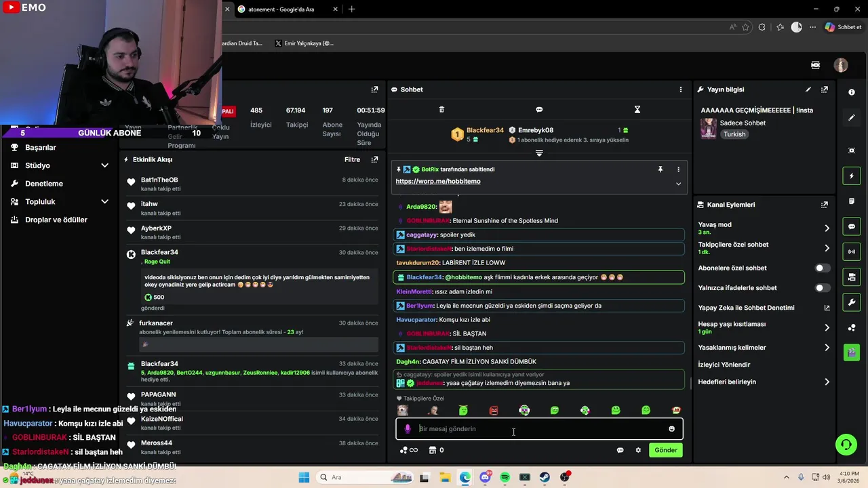Pop out the stats panel above activity feed
Image resolution: width=868 pixels, height=488 pixels.
point(374,89)
